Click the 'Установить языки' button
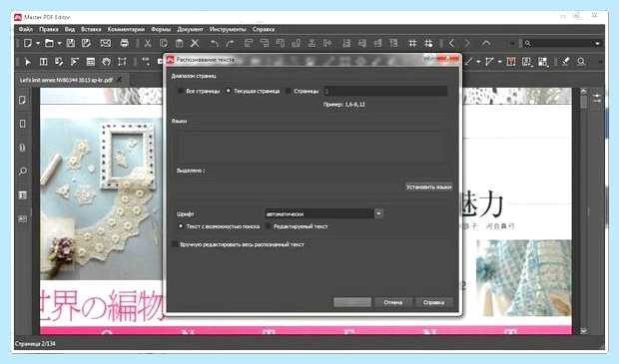Viewport: 619px width, 364px height. [x=428, y=186]
